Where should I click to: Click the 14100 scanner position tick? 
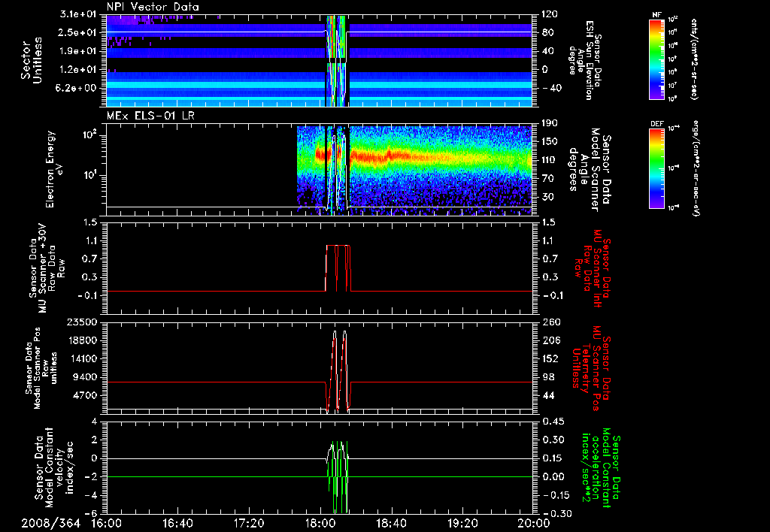(82, 358)
